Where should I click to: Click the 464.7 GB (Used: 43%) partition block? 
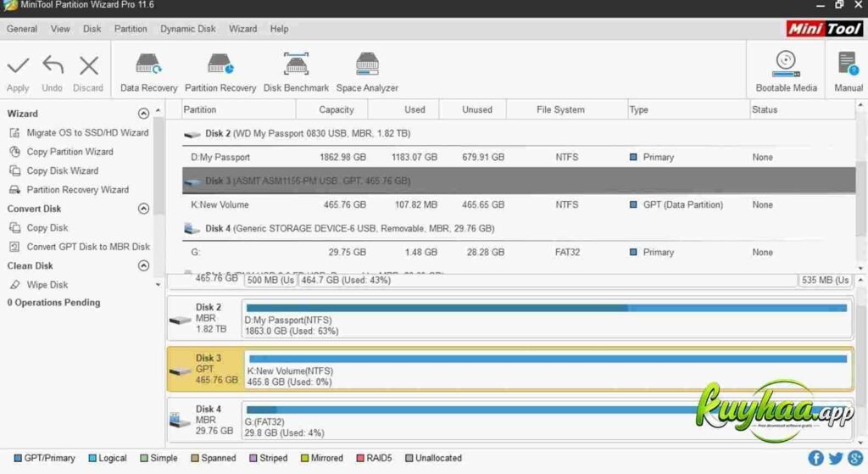pyautogui.click(x=548, y=280)
